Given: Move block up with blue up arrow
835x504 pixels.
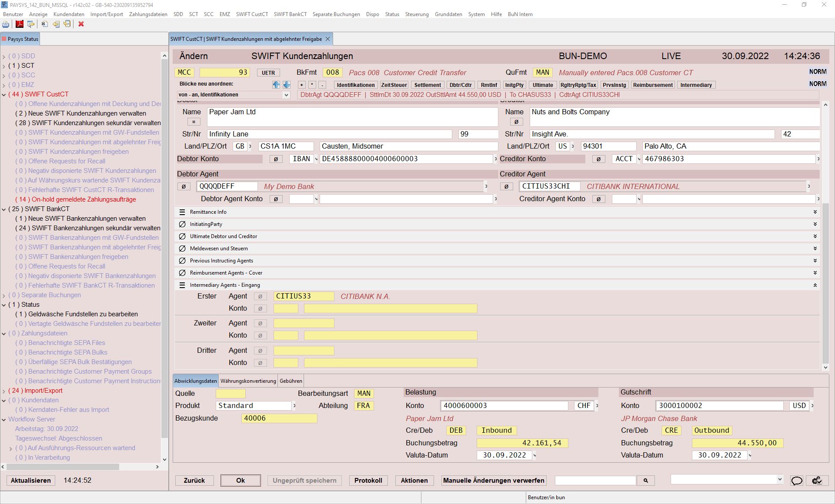Looking at the screenshot, I should pos(276,85).
